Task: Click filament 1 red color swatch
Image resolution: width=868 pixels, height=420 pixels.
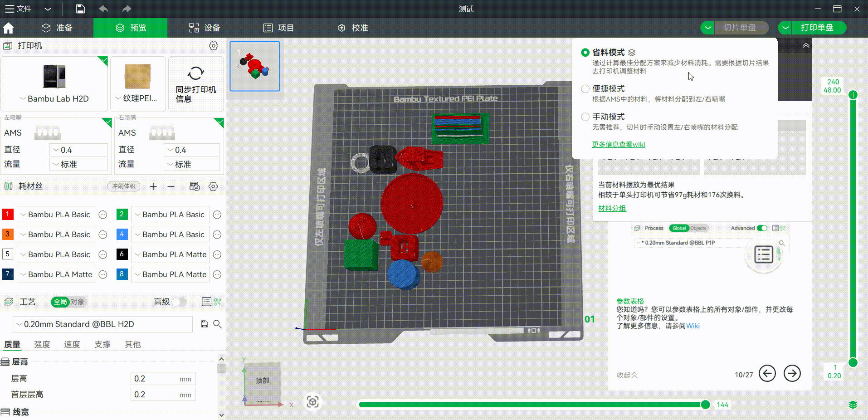Action: click(8, 215)
